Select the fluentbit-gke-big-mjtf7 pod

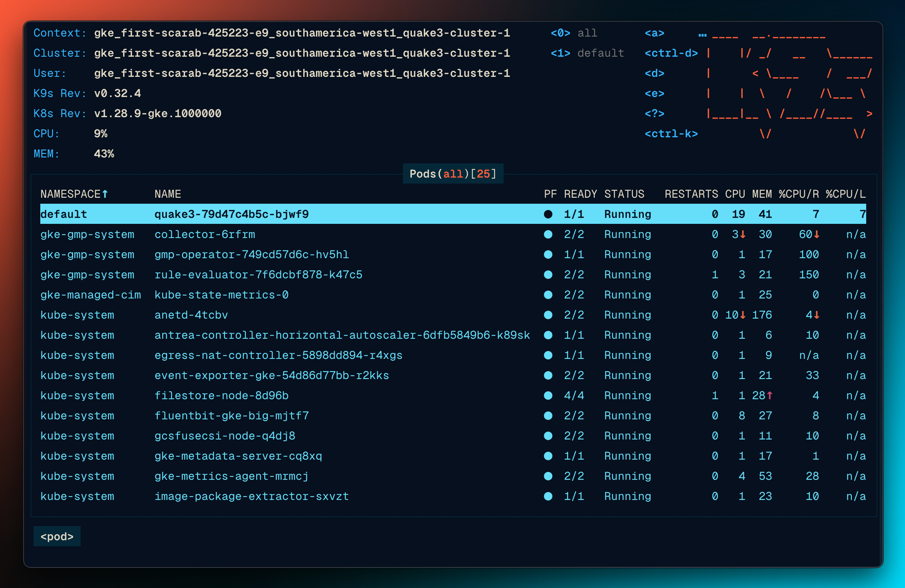pos(232,416)
